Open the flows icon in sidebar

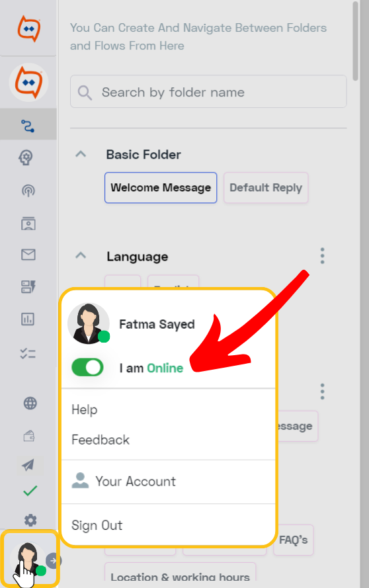28,125
